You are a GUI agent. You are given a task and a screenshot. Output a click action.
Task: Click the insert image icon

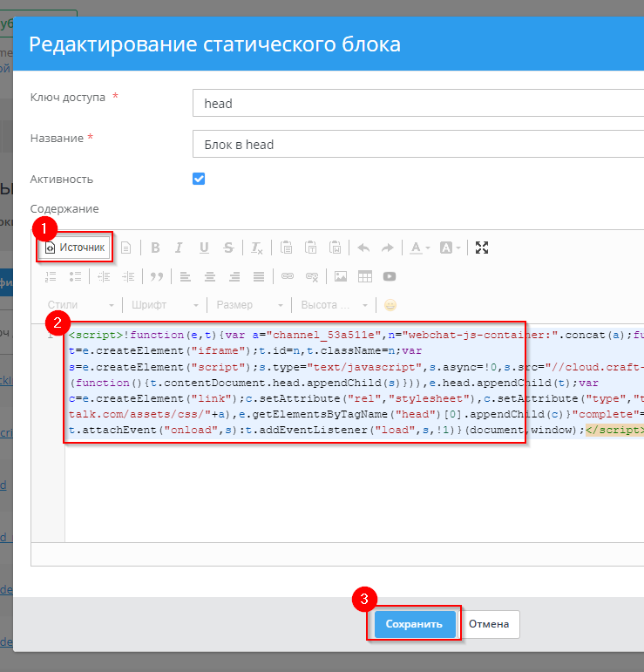tap(341, 276)
